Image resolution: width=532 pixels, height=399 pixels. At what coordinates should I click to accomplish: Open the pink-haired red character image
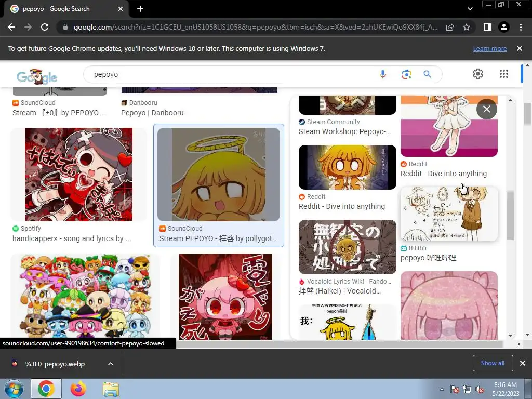pos(225,297)
